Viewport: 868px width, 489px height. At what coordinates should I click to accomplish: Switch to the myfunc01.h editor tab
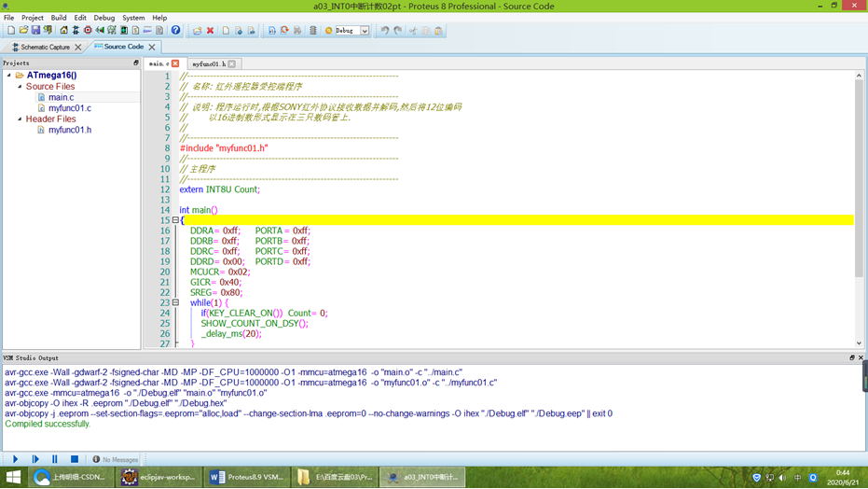[x=209, y=63]
